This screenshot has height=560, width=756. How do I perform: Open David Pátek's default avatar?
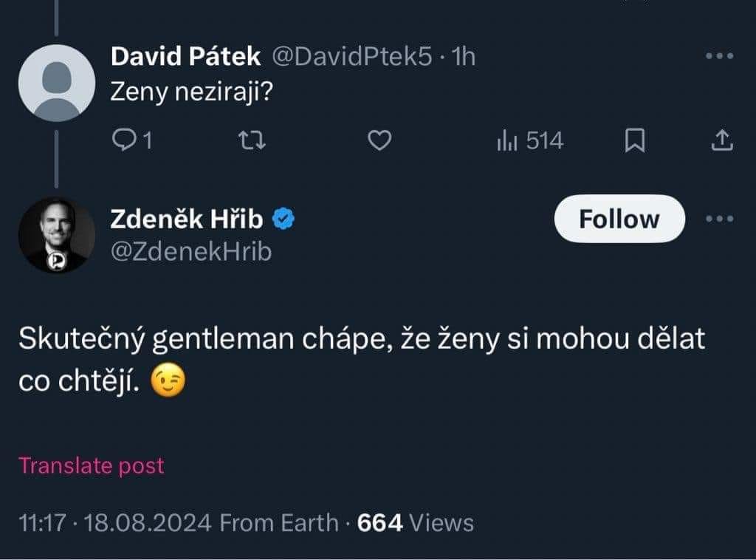56,83
